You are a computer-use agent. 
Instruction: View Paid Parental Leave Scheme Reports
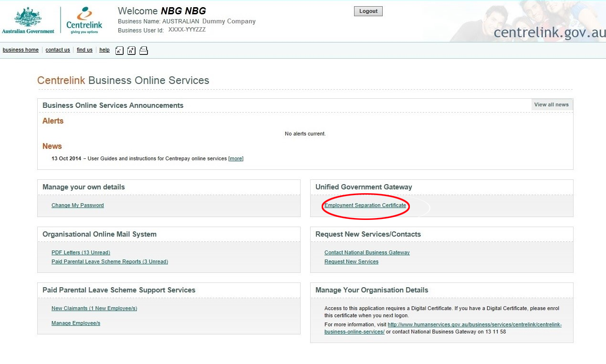click(110, 261)
